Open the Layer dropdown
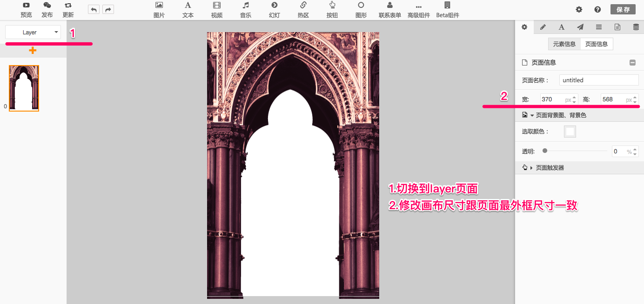This screenshot has height=304, width=644. [x=33, y=33]
